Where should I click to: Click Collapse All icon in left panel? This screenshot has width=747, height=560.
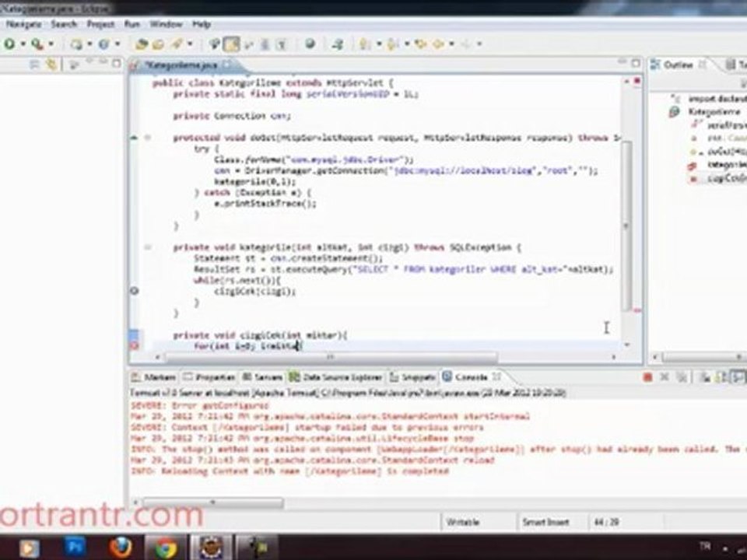tap(33, 65)
